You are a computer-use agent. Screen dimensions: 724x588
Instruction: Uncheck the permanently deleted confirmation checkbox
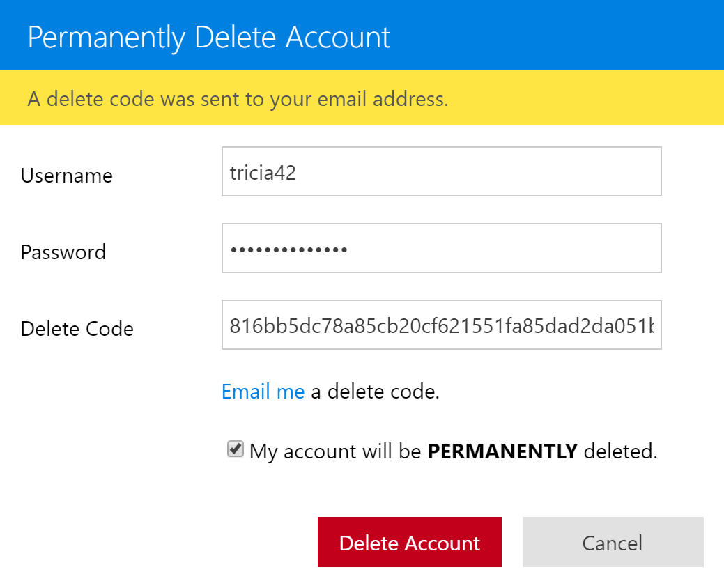click(x=236, y=449)
